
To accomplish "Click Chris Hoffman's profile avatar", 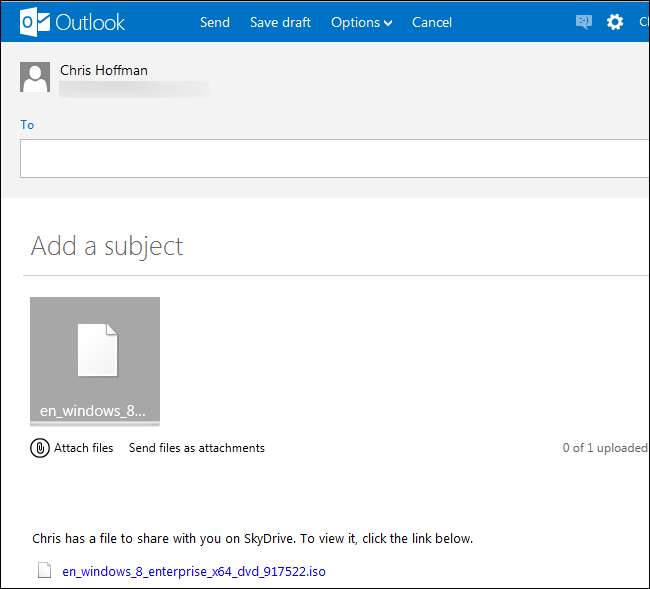I will (x=35, y=77).
